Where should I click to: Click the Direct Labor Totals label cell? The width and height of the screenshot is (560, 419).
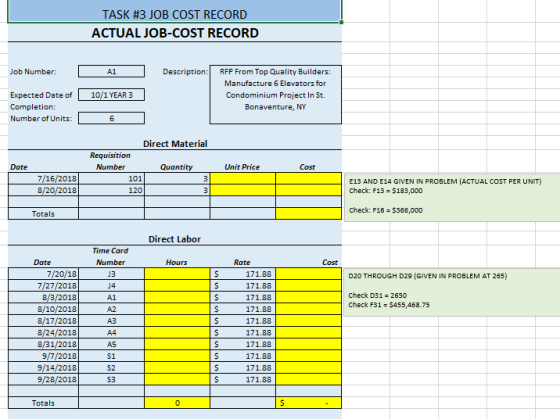coord(43,403)
